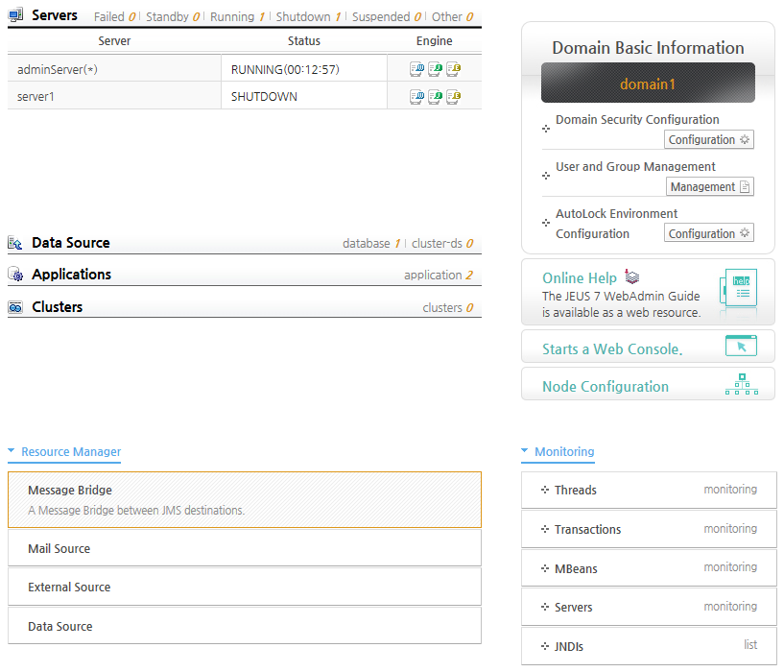Screen dimensions: 784x672
Task: Select the External Source resource item
Action: [x=245, y=587]
